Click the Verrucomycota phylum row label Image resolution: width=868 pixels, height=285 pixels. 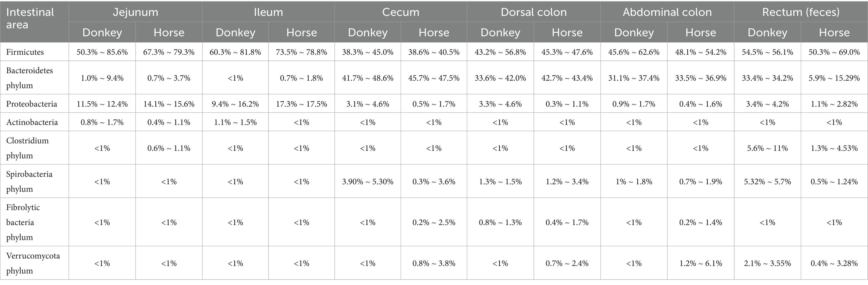pyautogui.click(x=33, y=263)
